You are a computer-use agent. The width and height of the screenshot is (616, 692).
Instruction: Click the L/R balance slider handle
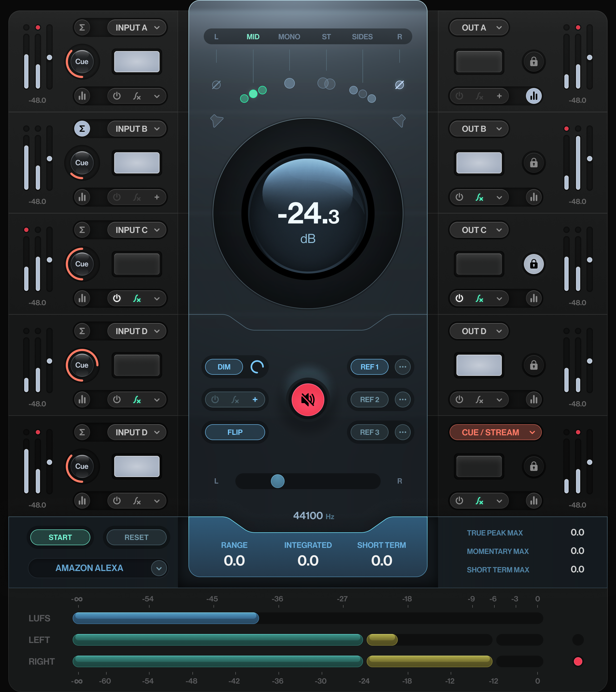point(277,481)
